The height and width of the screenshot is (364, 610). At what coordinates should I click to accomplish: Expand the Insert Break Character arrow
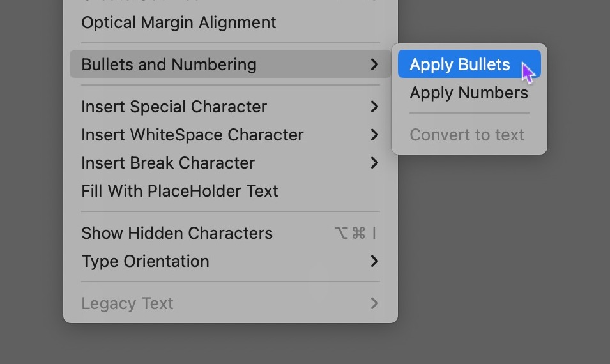tap(374, 163)
